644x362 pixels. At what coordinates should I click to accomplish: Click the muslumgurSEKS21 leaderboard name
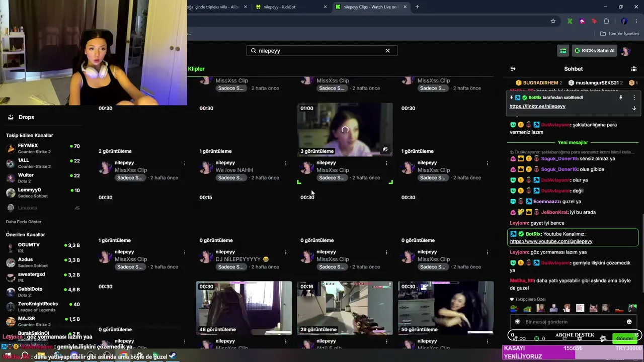click(x=597, y=83)
